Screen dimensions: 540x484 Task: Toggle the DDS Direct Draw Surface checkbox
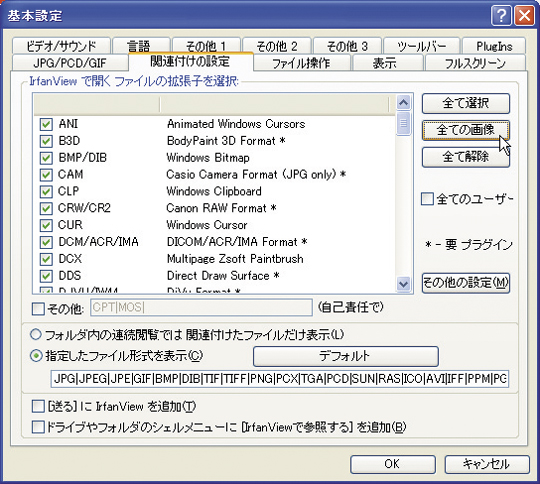coord(46,276)
